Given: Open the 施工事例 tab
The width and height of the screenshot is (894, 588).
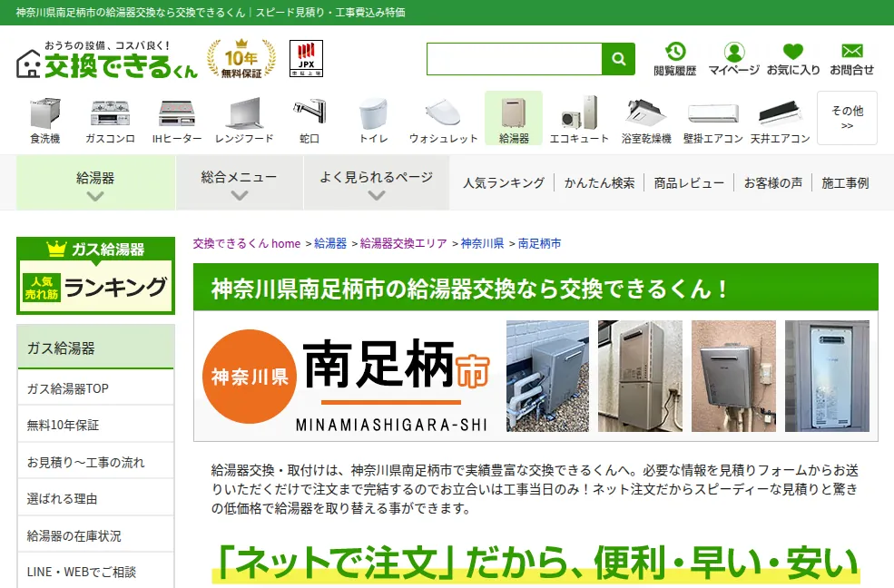Looking at the screenshot, I should tap(845, 183).
